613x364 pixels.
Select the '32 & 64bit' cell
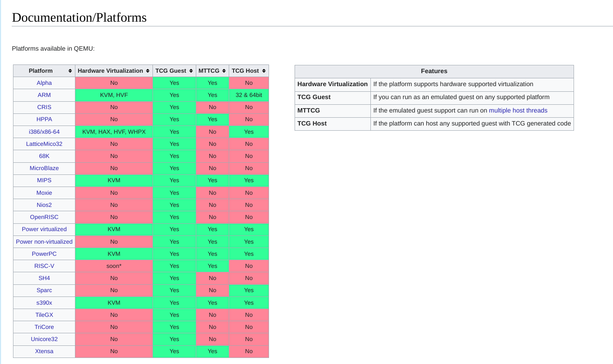(x=249, y=95)
